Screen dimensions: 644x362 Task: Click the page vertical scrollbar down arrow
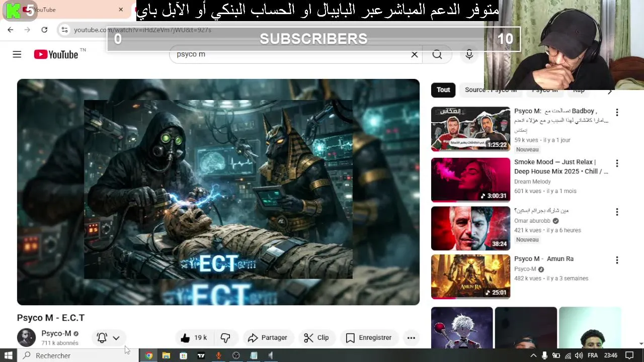(x=640, y=344)
